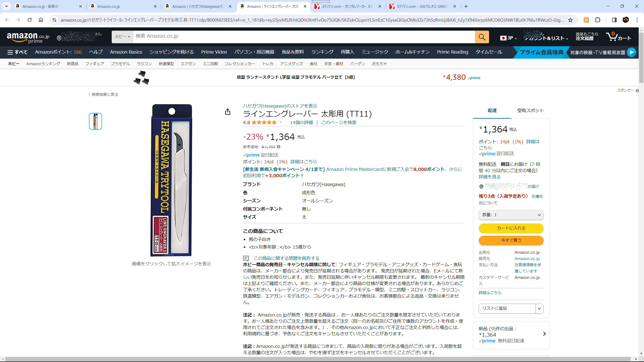644x362 pixels.
Task: Select 鉄道模型 hobby subcategory
Action: click(x=166, y=64)
